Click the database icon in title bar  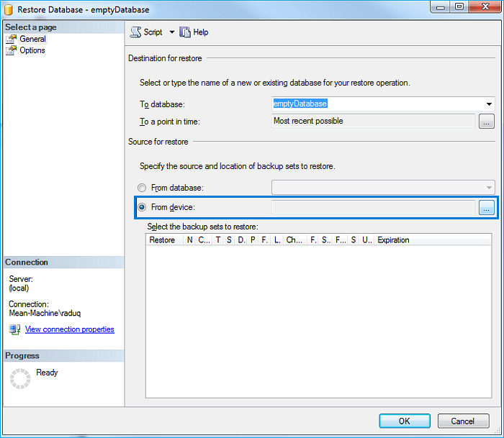pos(9,9)
